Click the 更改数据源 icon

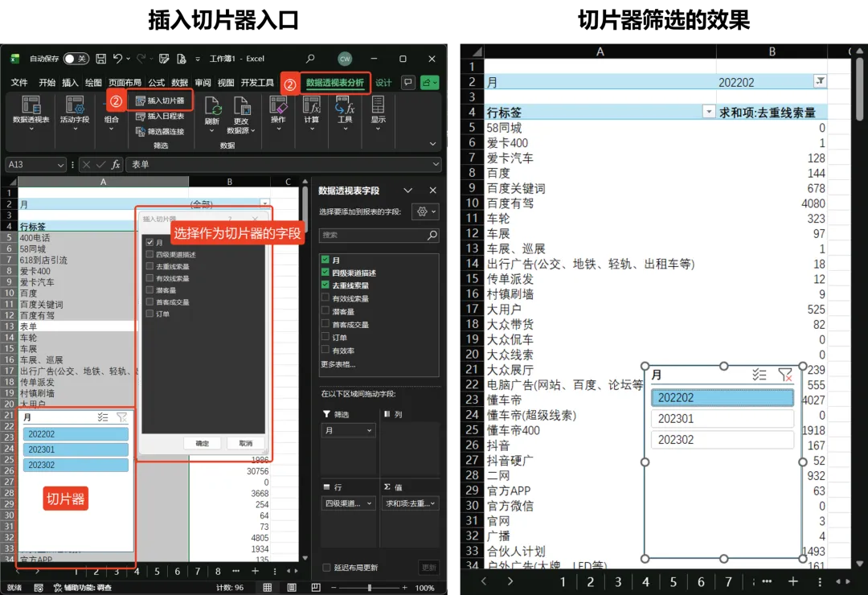[241, 105]
